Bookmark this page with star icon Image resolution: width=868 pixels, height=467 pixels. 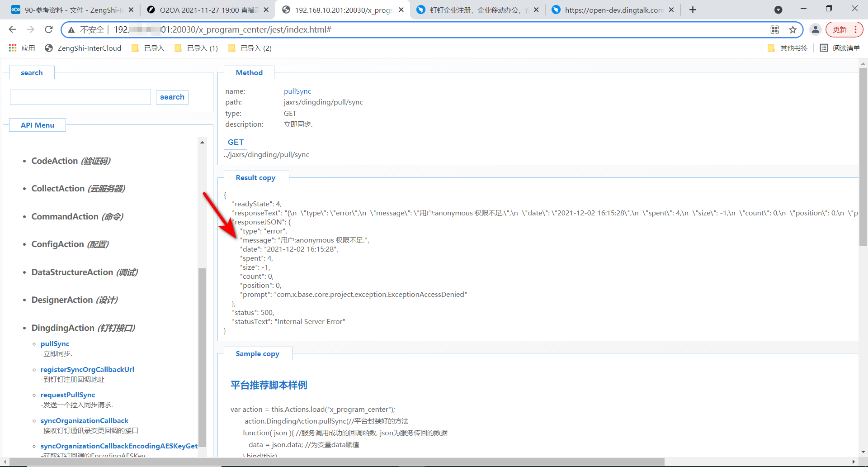[x=793, y=29]
